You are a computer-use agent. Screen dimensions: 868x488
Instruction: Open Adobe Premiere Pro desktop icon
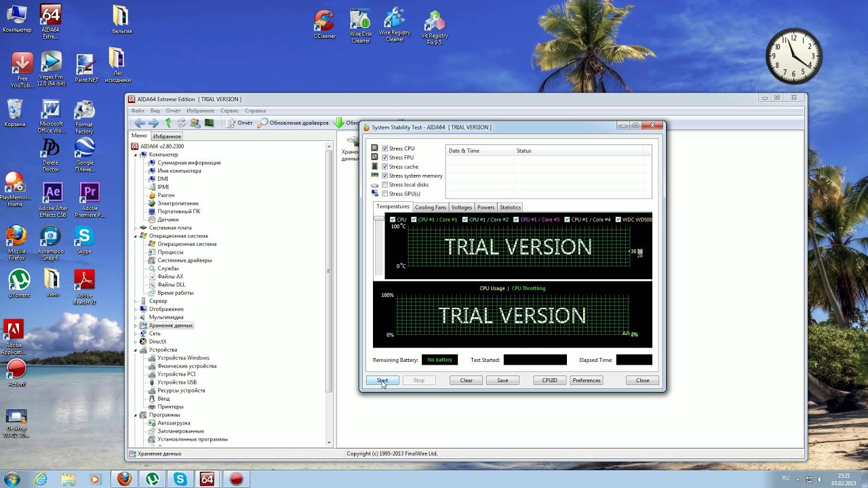point(90,200)
